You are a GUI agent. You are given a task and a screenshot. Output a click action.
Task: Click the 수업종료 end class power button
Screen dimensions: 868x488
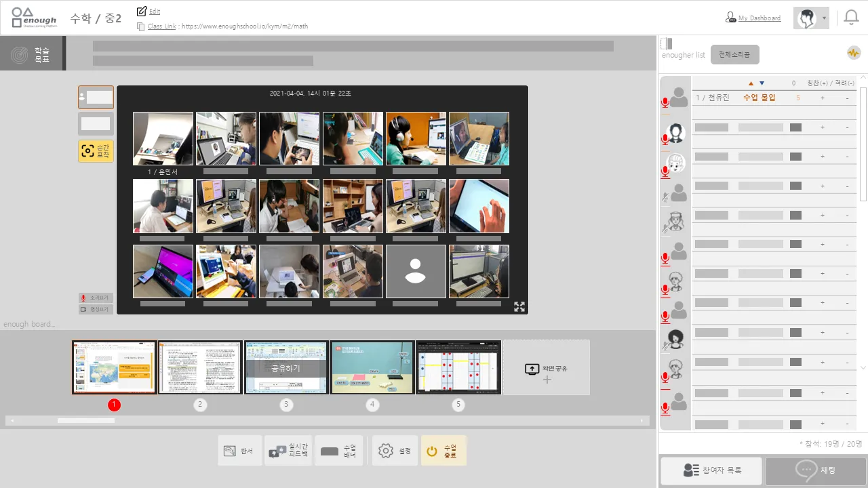[443, 451]
